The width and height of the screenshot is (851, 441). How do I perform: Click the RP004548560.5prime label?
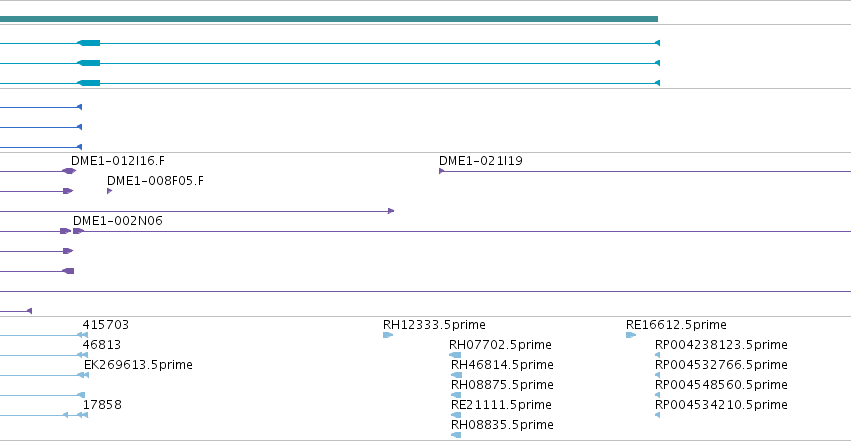pyautogui.click(x=721, y=385)
